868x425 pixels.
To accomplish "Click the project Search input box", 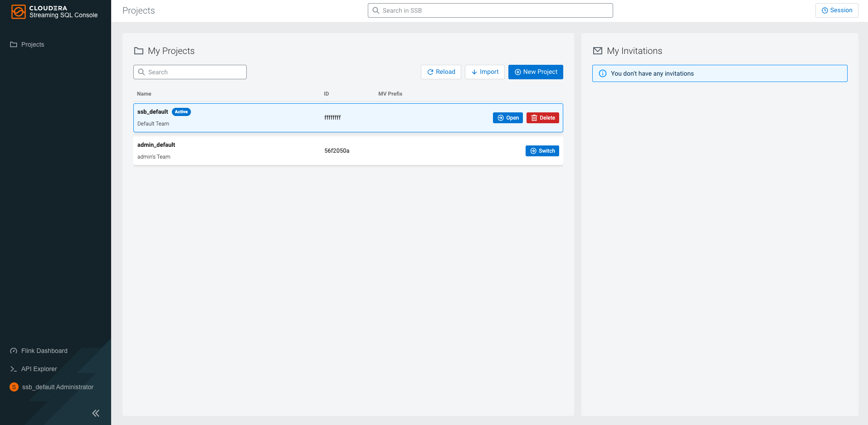I will click(190, 72).
